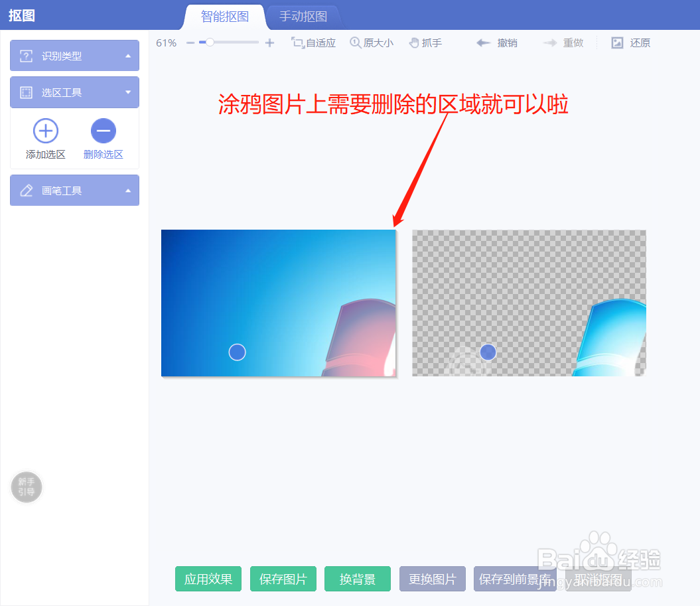Click 撤销 to undo

[x=497, y=43]
